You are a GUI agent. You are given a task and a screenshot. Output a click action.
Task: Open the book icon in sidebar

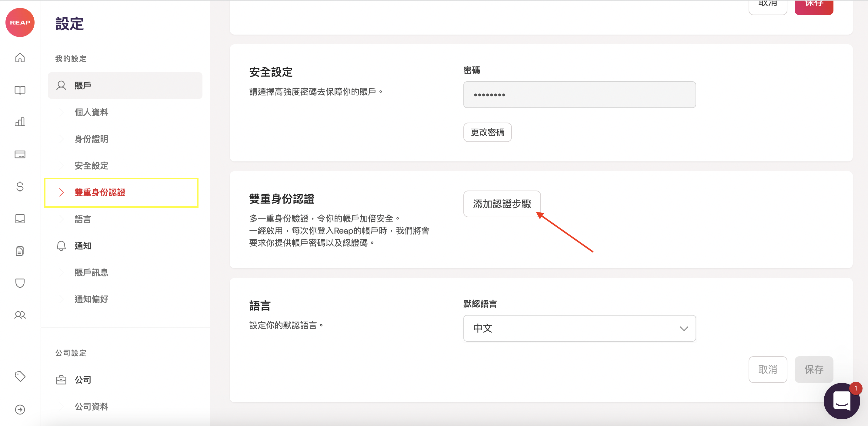click(x=20, y=90)
